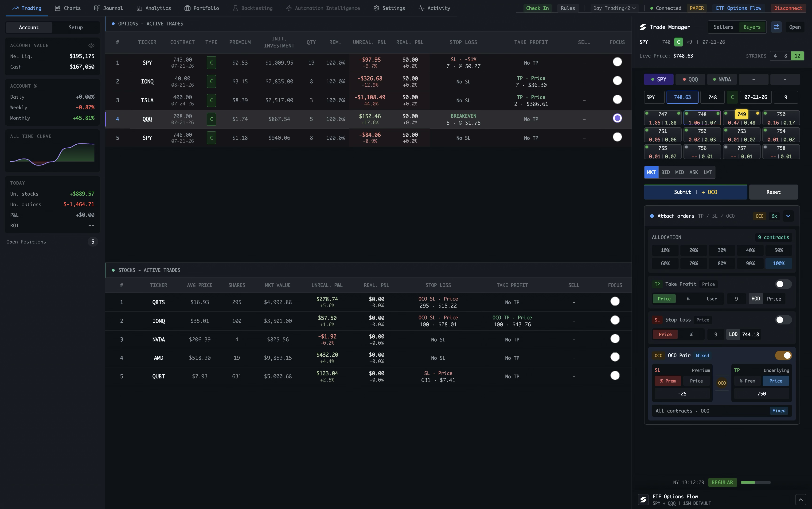Click the Trade Manager logo icon
Image resolution: width=812 pixels, height=509 pixels.
click(643, 27)
